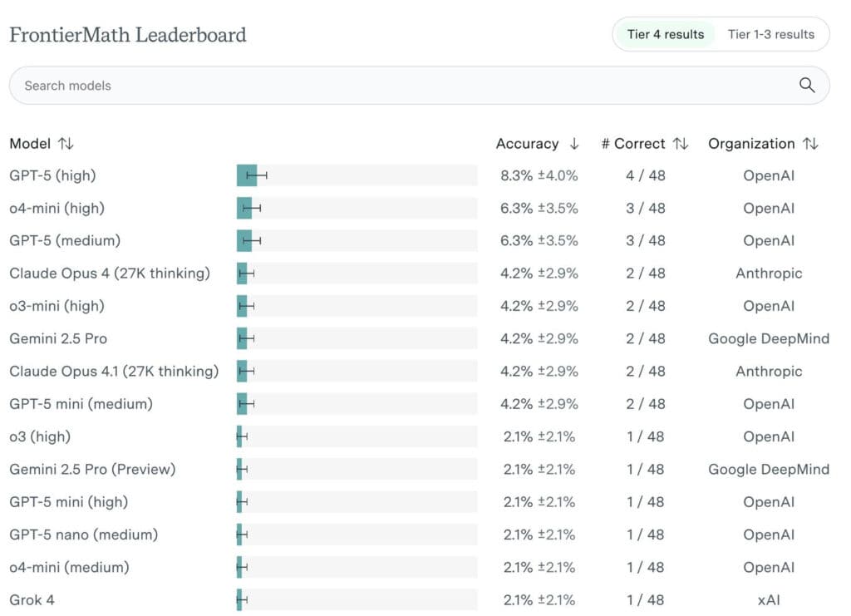Select the GPT-5 mini (high) model name
This screenshot has height=616, width=851.
point(68,501)
